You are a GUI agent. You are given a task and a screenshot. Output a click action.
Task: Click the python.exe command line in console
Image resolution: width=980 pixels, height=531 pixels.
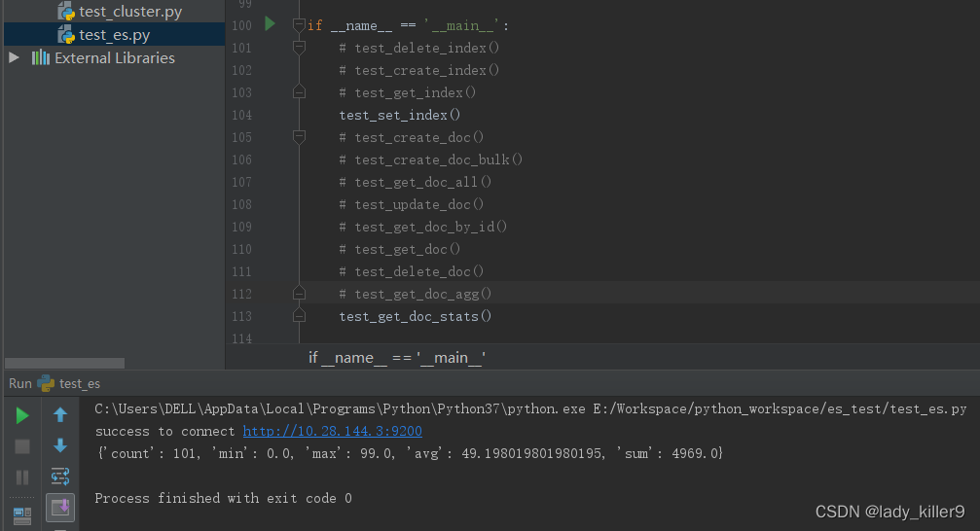530,409
